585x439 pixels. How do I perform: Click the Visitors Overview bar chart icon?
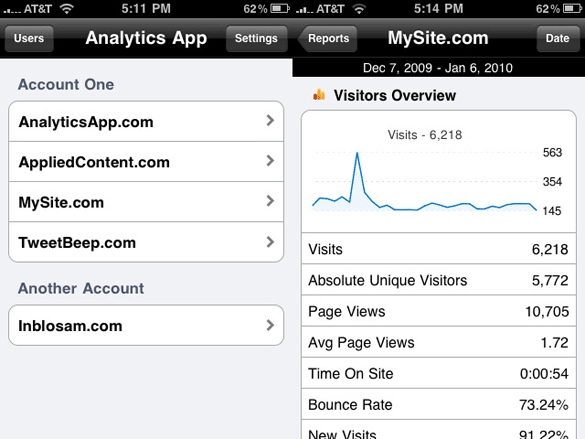(319, 95)
